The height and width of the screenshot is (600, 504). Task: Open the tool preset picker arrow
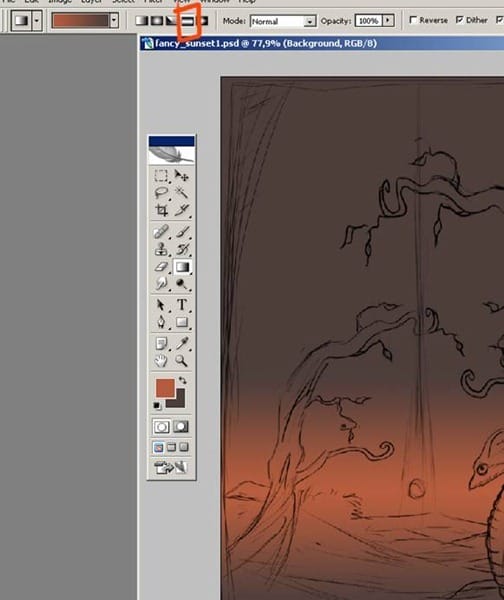point(37,20)
